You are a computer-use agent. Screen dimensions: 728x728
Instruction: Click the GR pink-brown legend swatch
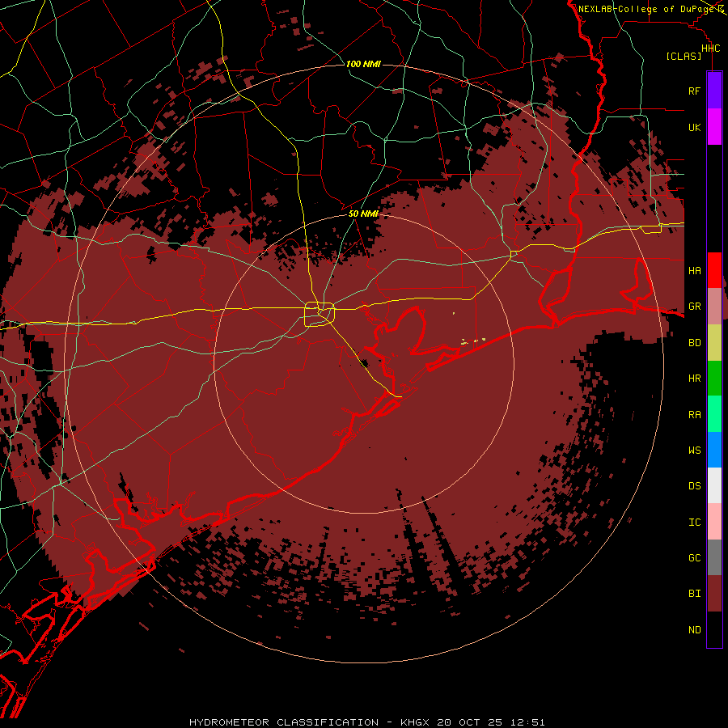pos(714,307)
